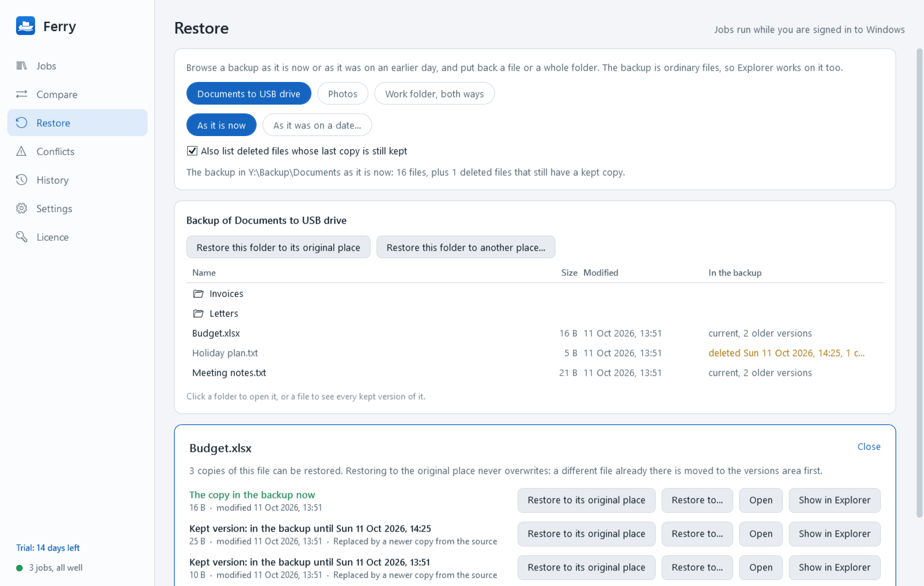Screen dimensions: 924x586
Task: Close the Budget.xlsx versions panel
Action: pos(869,446)
